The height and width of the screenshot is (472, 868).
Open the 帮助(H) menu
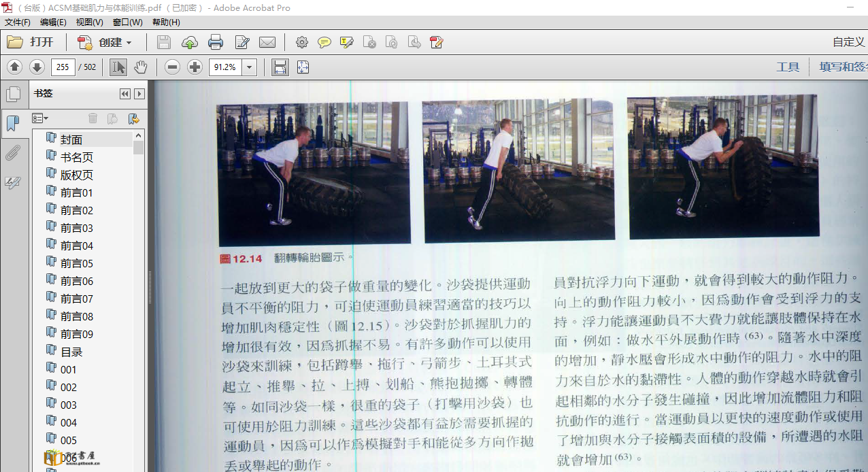point(166,22)
